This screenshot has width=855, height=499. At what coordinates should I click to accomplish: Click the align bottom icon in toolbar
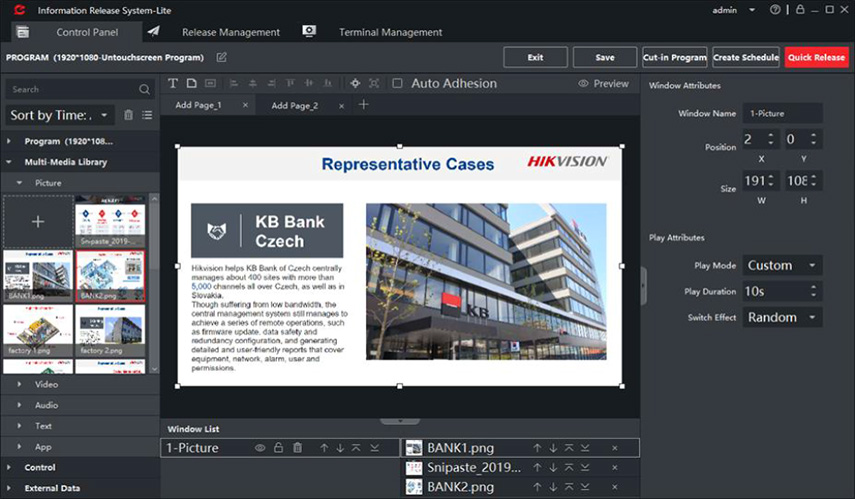[x=328, y=83]
